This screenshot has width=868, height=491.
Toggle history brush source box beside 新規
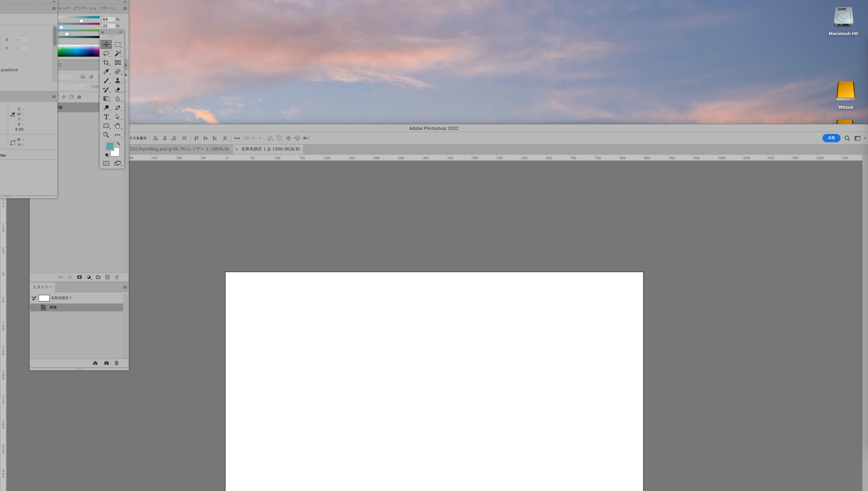point(34,308)
